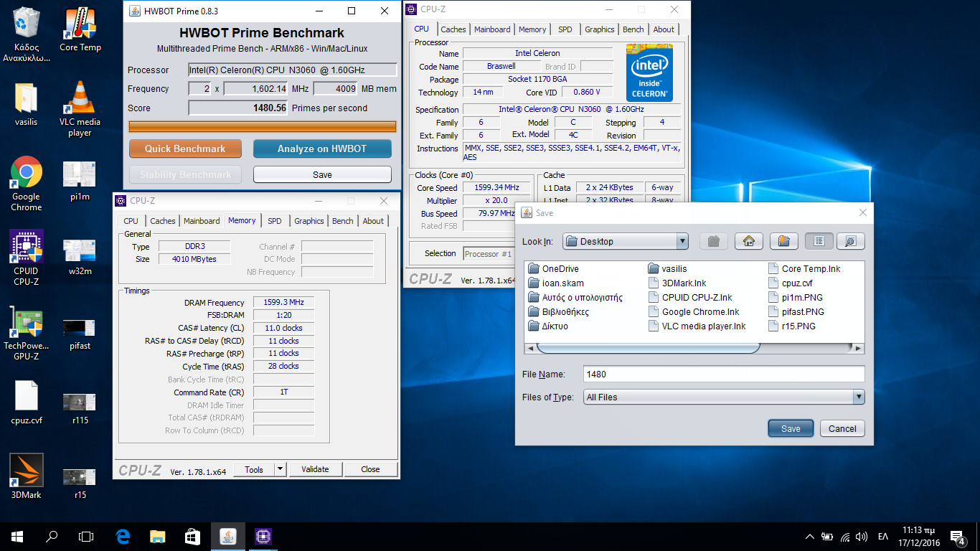Screen dimensions: 980x551
Task: Switch to the Java HWBOT taskbar app
Action: [x=227, y=536]
